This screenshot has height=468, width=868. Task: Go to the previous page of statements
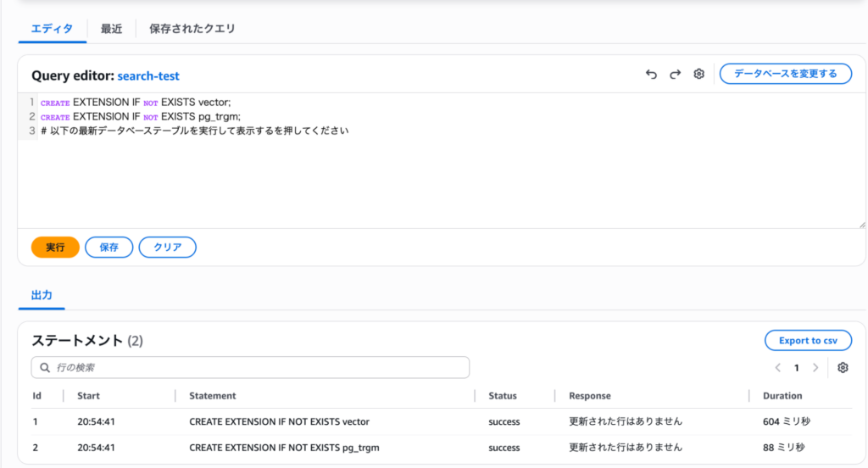[777, 368]
